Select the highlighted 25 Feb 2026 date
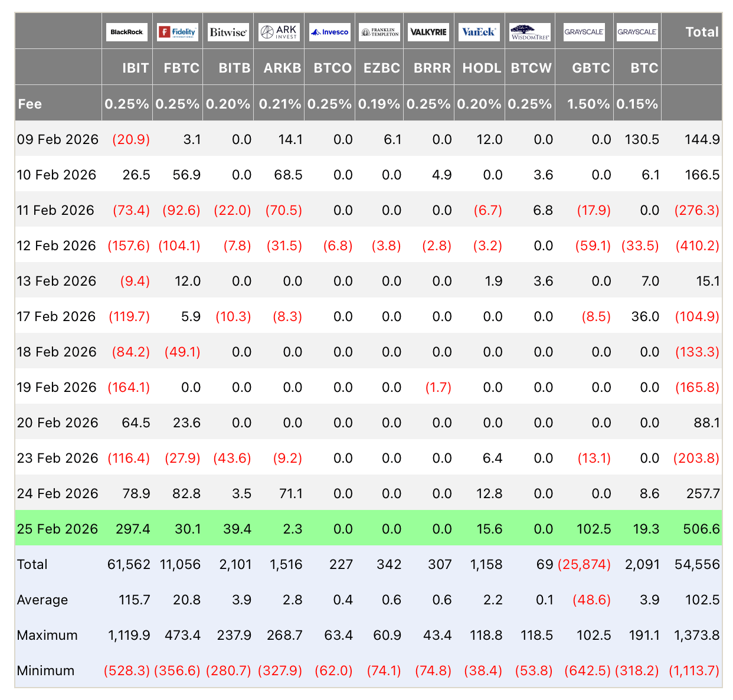The height and width of the screenshot is (700, 733). [x=57, y=529]
